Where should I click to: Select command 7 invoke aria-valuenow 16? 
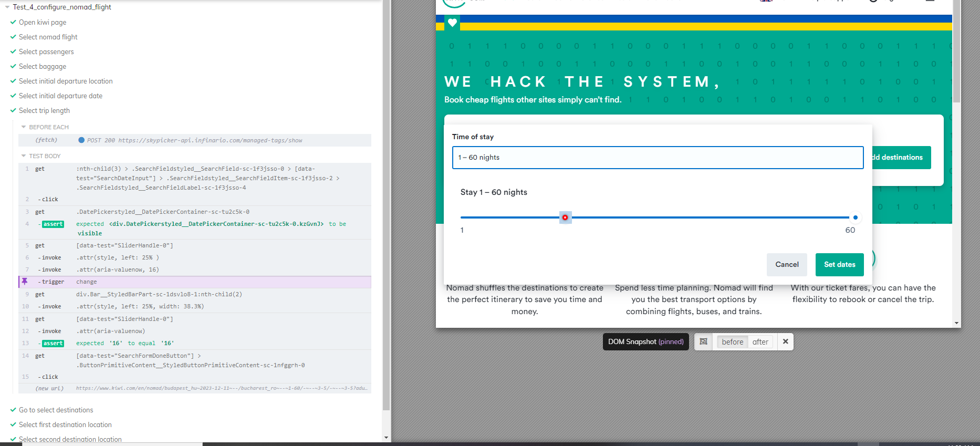tap(195, 270)
